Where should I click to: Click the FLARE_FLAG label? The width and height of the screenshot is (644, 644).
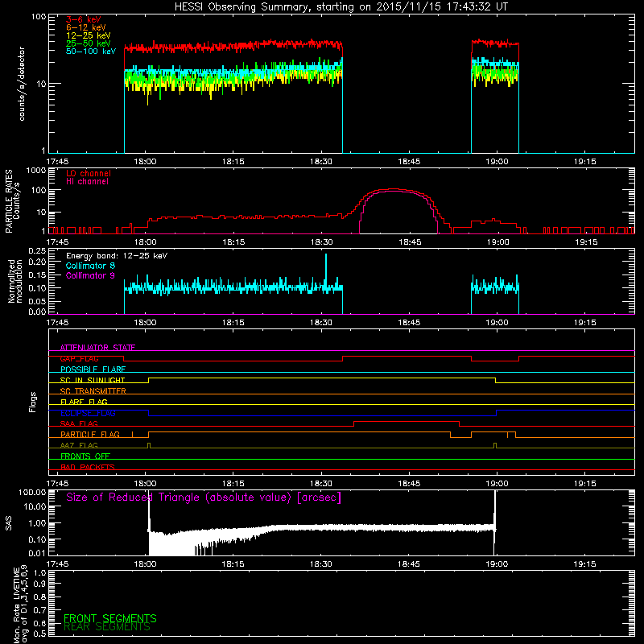pos(84,402)
